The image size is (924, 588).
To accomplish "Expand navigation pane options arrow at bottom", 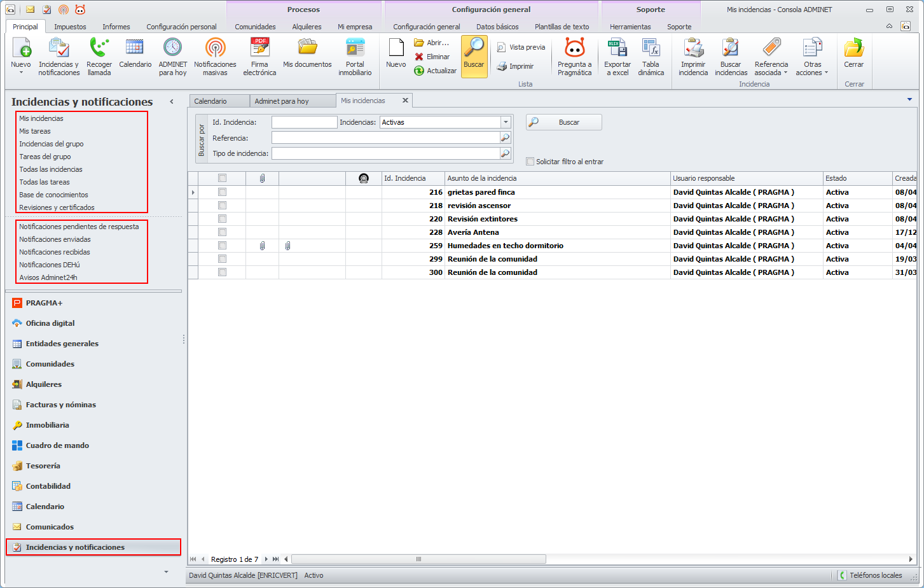I will (167, 572).
